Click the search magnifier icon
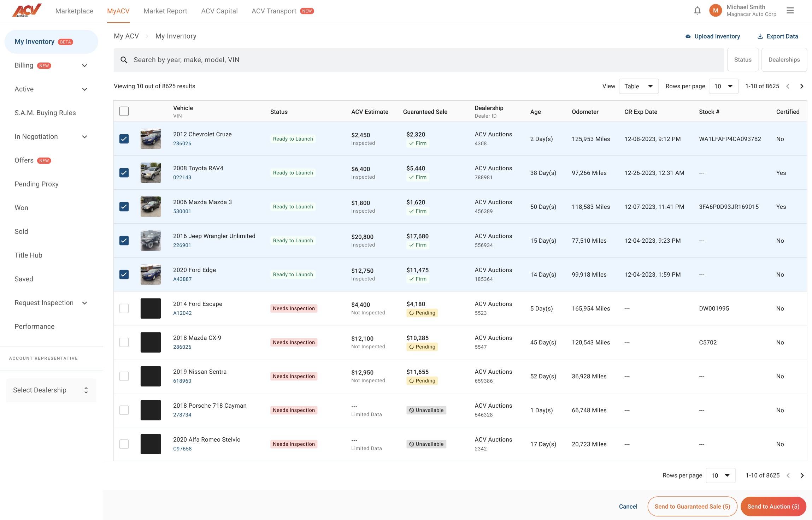 pos(124,60)
